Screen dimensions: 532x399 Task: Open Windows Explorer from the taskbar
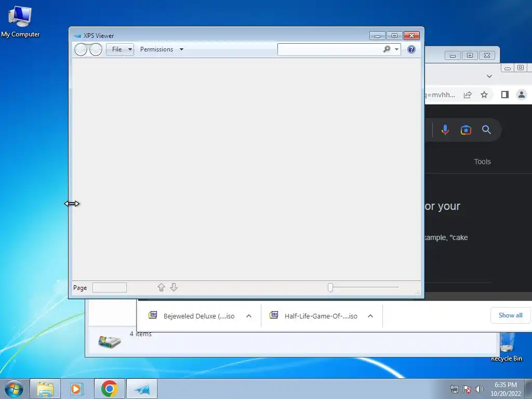pyautogui.click(x=45, y=389)
